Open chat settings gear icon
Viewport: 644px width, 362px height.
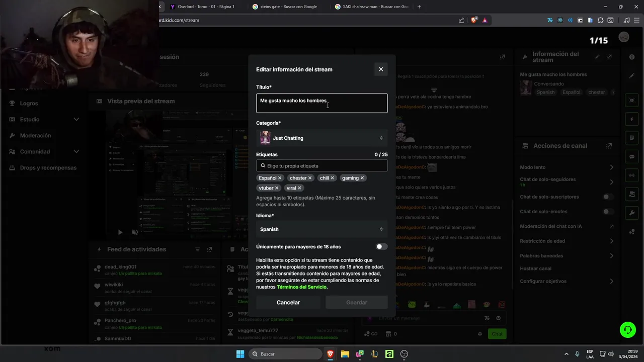[x=480, y=334]
